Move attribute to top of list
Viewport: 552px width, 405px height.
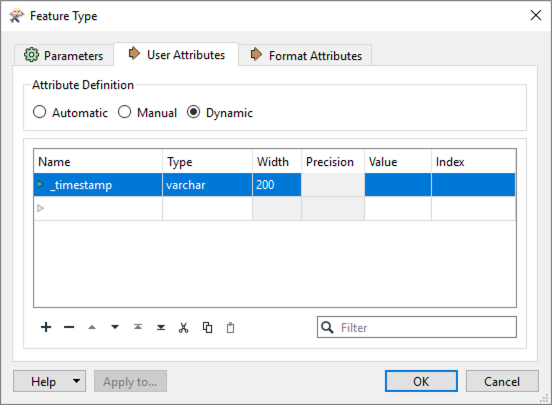tap(138, 327)
